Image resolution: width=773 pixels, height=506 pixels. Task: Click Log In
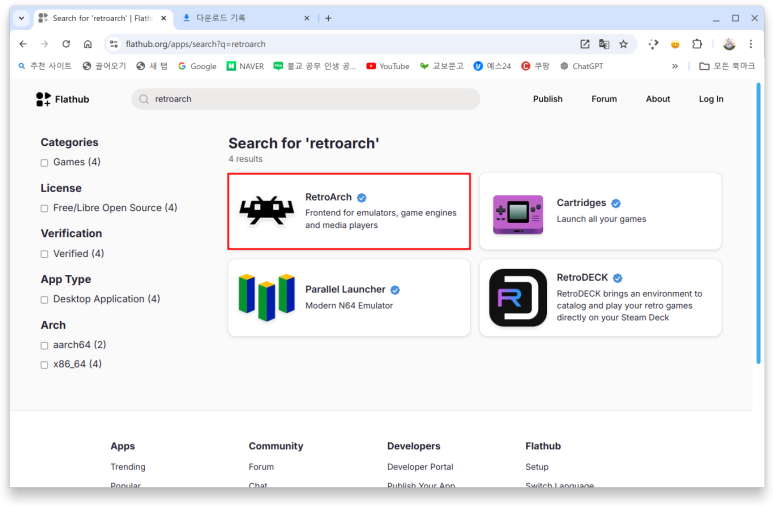(711, 99)
